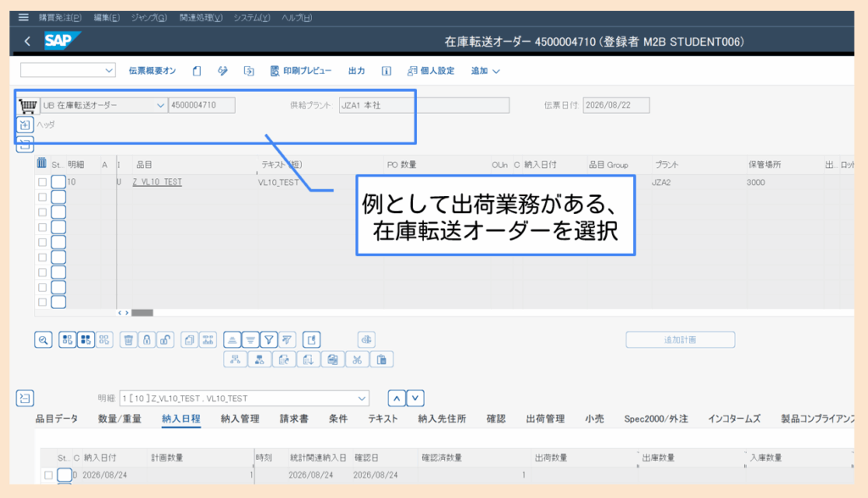Click the create new document icon
The height and width of the screenshot is (498, 868).
tap(197, 71)
